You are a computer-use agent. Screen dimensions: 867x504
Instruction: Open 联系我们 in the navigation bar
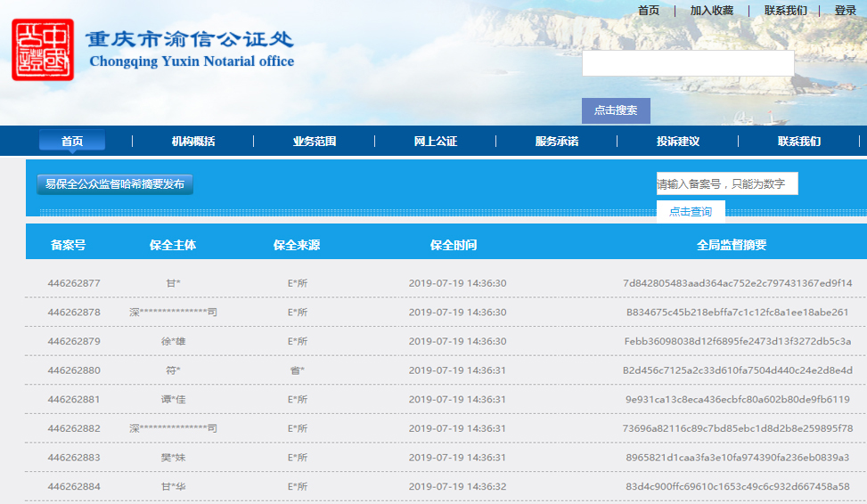coord(799,142)
